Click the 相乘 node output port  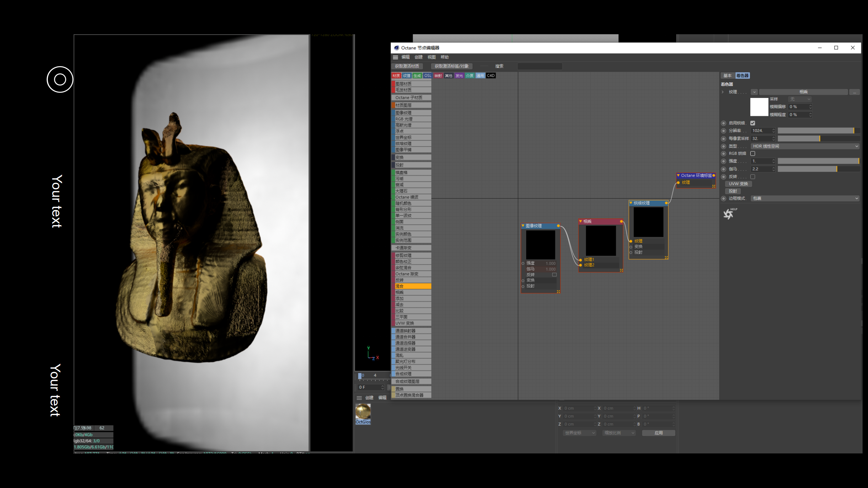(621, 221)
